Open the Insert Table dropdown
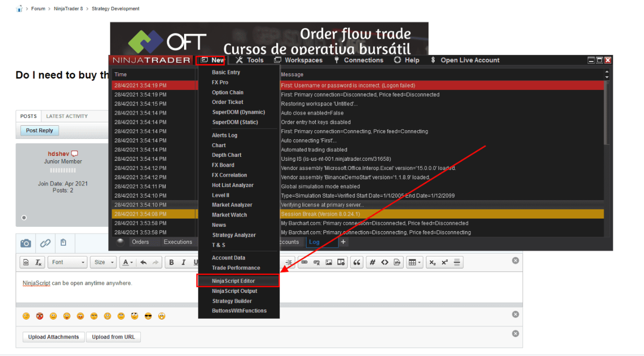Viewport: 644px width, 356px height. (x=414, y=262)
